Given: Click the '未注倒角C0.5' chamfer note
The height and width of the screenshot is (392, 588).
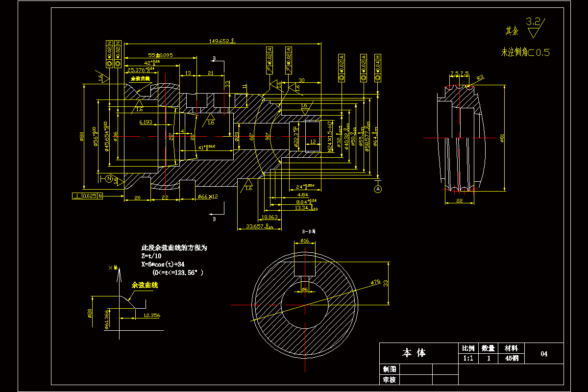Looking at the screenshot, I should [524, 52].
